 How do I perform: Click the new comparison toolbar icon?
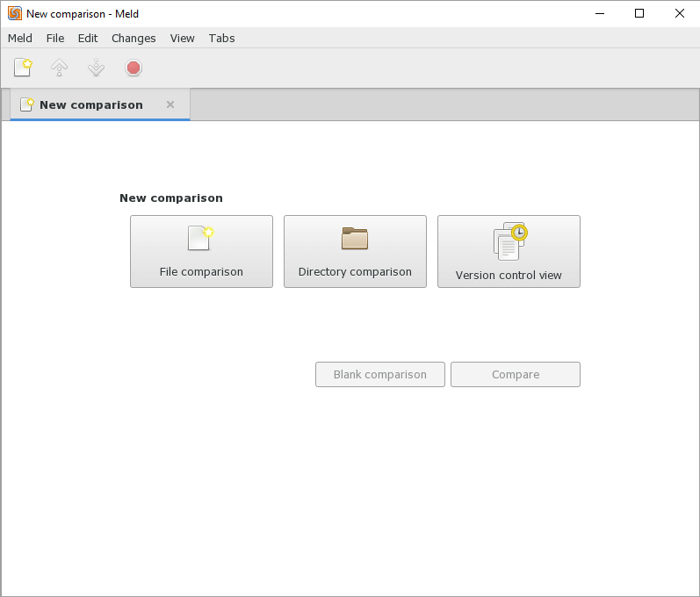pyautogui.click(x=23, y=68)
